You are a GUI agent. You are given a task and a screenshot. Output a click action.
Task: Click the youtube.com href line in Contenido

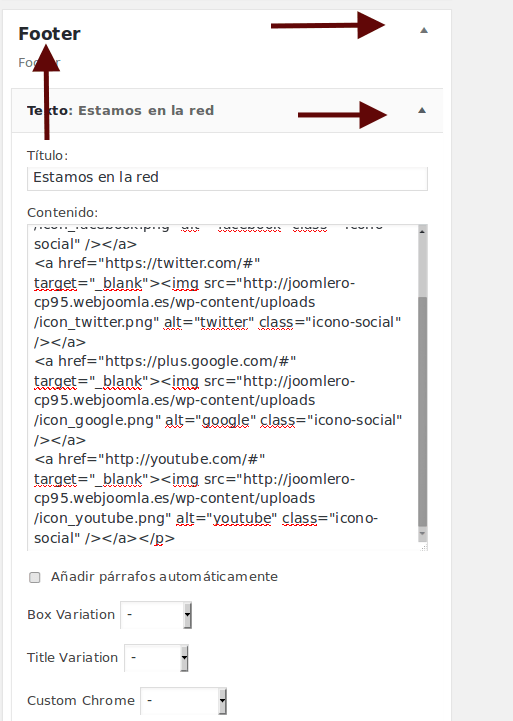pos(149,459)
